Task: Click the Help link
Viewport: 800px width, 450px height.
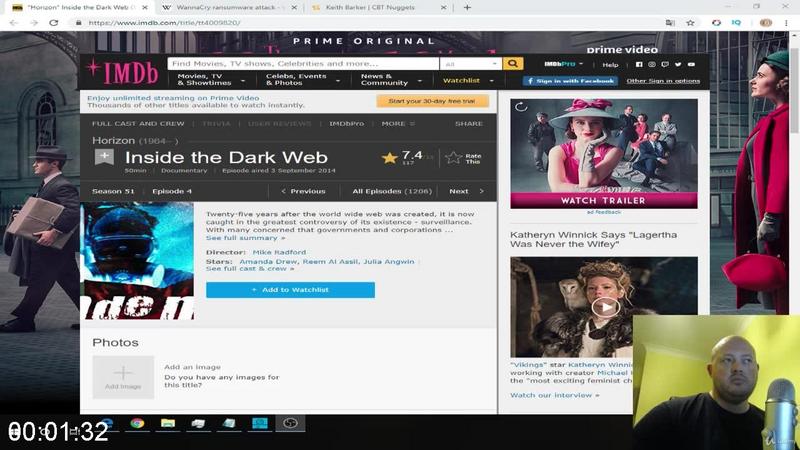Action: tap(610, 65)
